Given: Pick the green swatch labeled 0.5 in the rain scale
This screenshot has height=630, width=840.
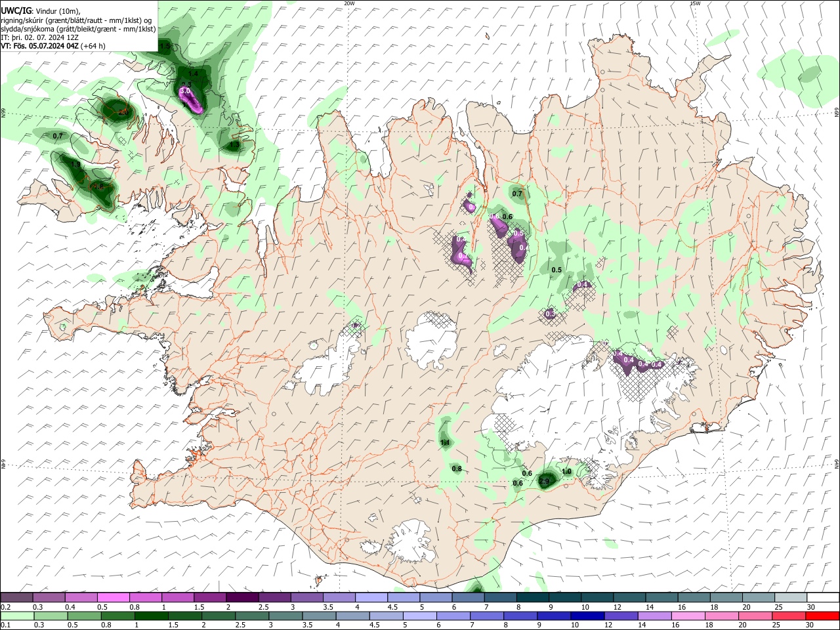Looking at the screenshot, I should 83,616.
